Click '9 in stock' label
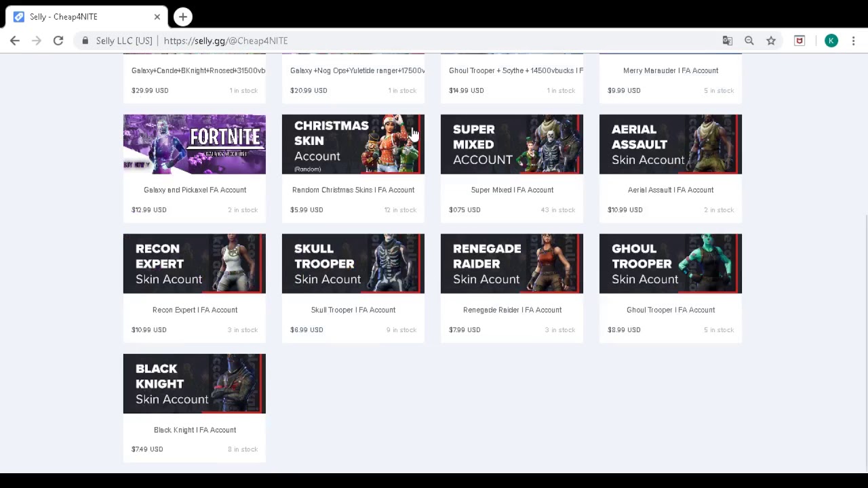Image resolution: width=868 pixels, height=488 pixels. [x=401, y=330]
